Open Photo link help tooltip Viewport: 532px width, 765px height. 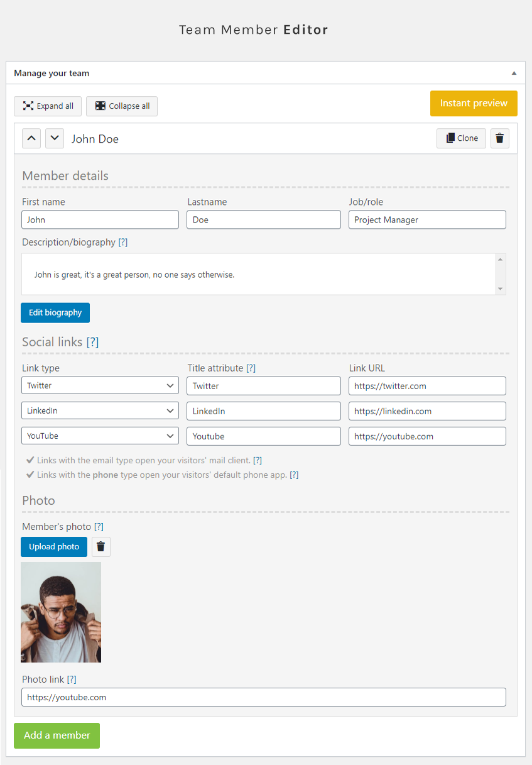coord(72,679)
